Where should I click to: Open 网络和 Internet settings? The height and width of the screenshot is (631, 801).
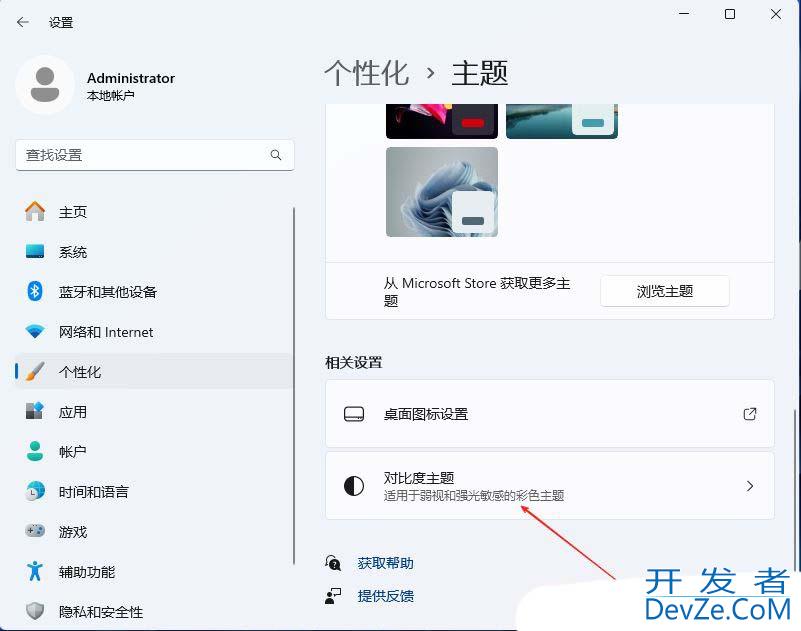pyautogui.click(x=153, y=332)
